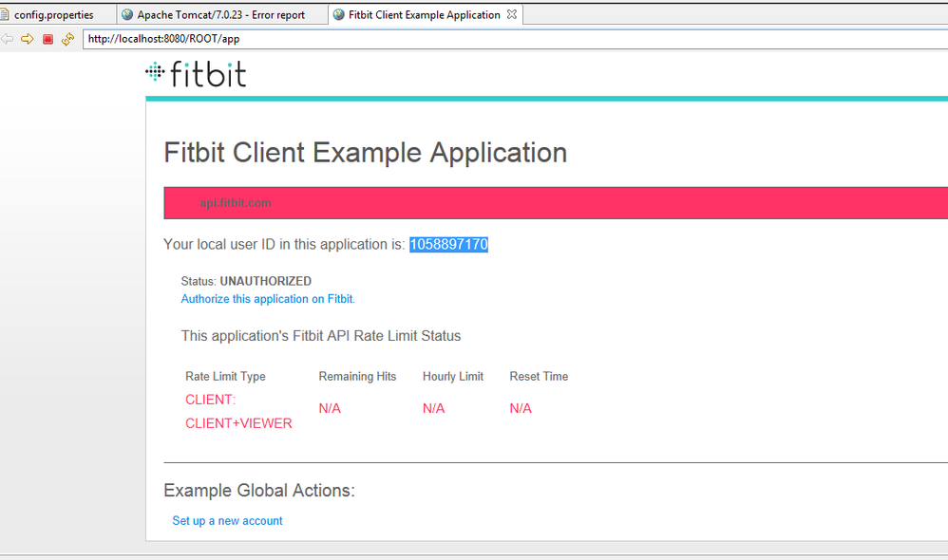Click the CLIENT: row label
The image size is (948, 560).
click(210, 400)
